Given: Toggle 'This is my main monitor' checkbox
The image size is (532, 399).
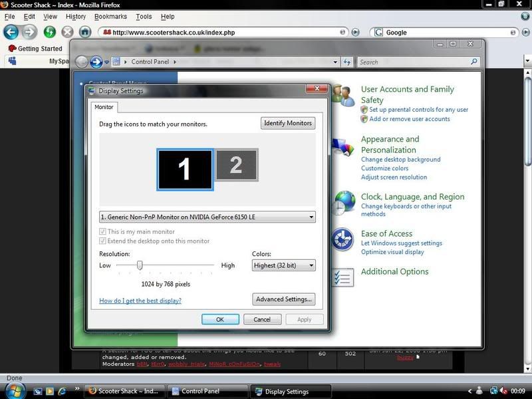Looking at the screenshot, I should (102, 232).
